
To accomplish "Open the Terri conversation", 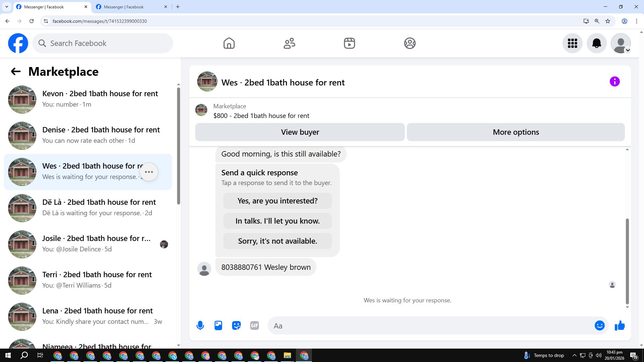I will (x=88, y=281).
